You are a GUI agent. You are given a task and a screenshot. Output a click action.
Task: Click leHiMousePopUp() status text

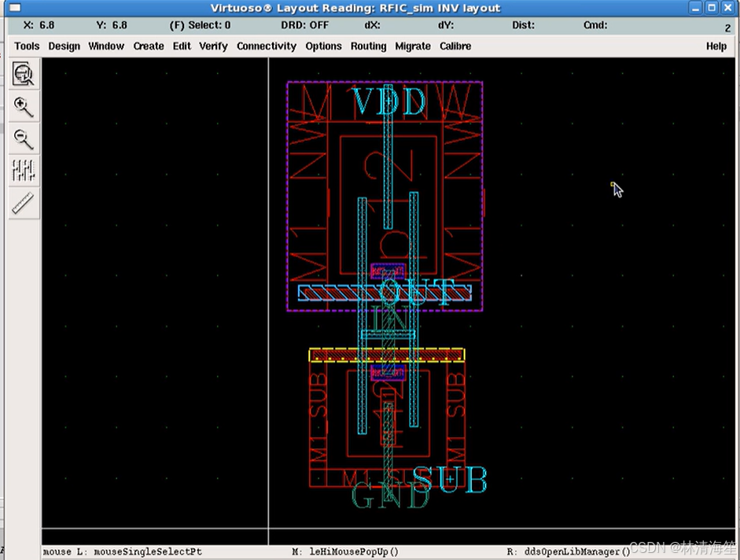354,551
